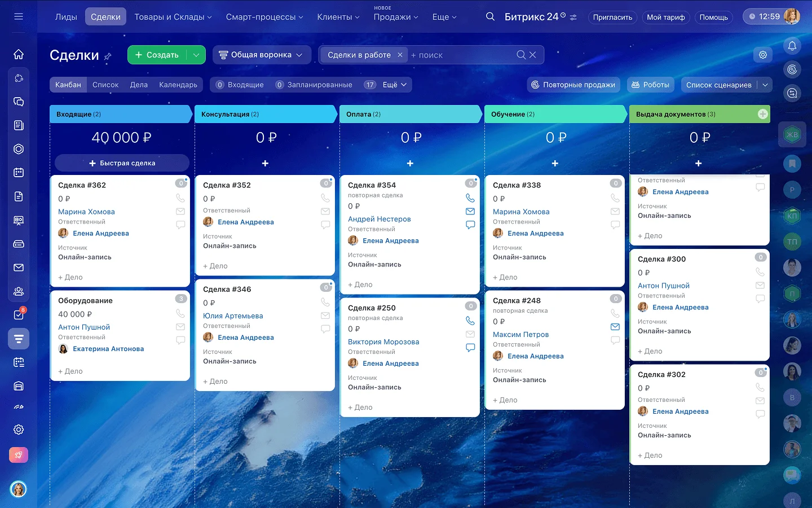Add a stage after Выдача документов with green plus
Screen dimensions: 812x508
click(763, 114)
